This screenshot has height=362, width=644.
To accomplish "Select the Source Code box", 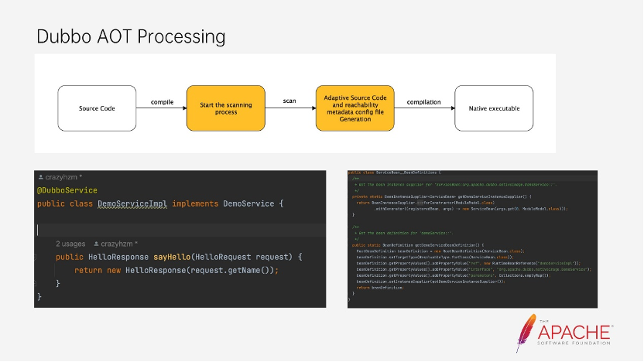I will pyautogui.click(x=97, y=108).
